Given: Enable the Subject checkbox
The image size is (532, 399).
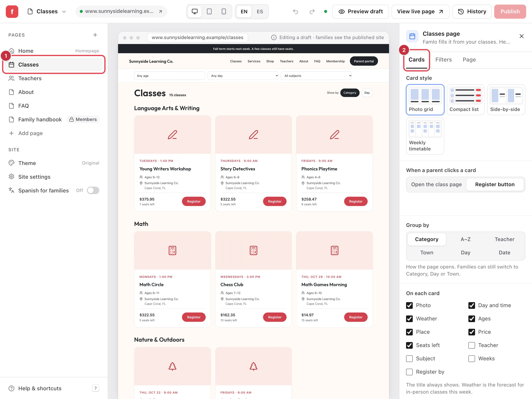Looking at the screenshot, I should [x=409, y=359].
